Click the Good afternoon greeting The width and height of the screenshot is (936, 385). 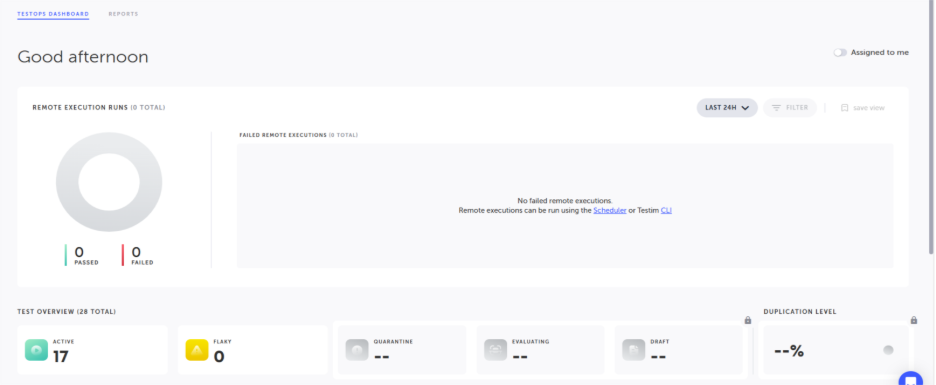[x=83, y=57]
